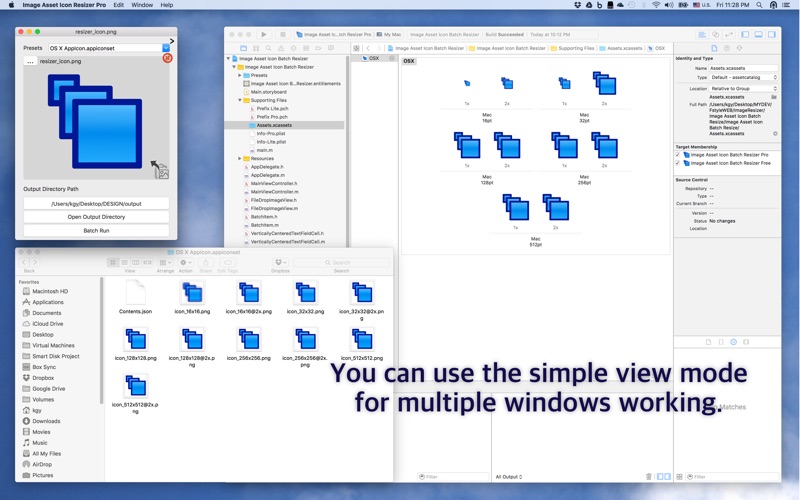Open the Action gear dropdown in Finder

tap(185, 262)
